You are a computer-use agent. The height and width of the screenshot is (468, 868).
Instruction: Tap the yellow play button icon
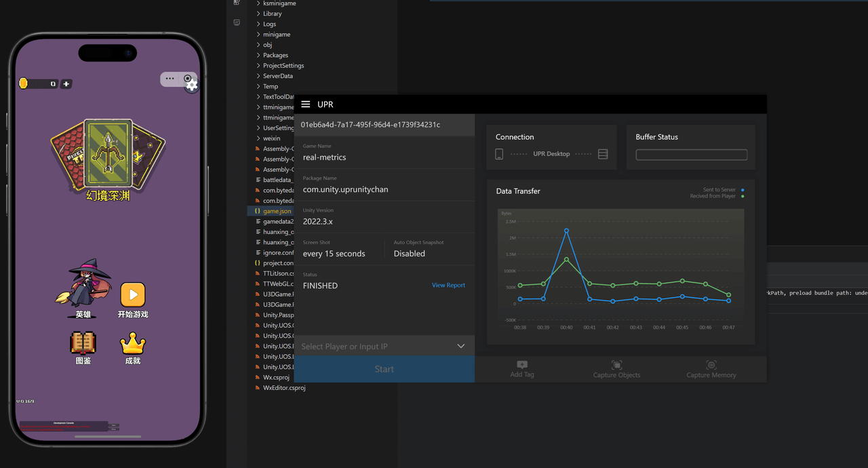(x=133, y=295)
